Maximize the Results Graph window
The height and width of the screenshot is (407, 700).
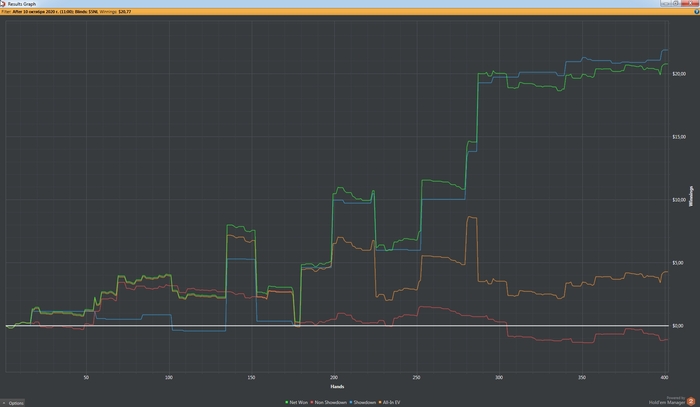click(676, 3)
